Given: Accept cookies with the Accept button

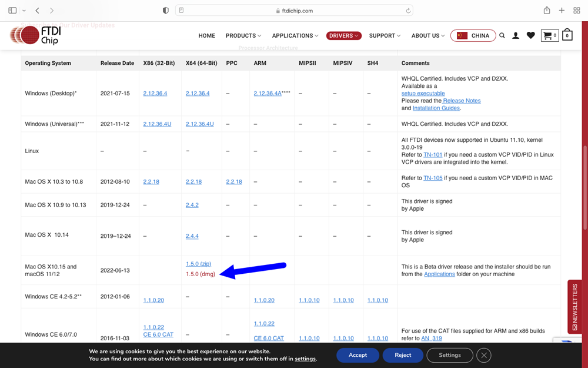Looking at the screenshot, I should point(358,355).
